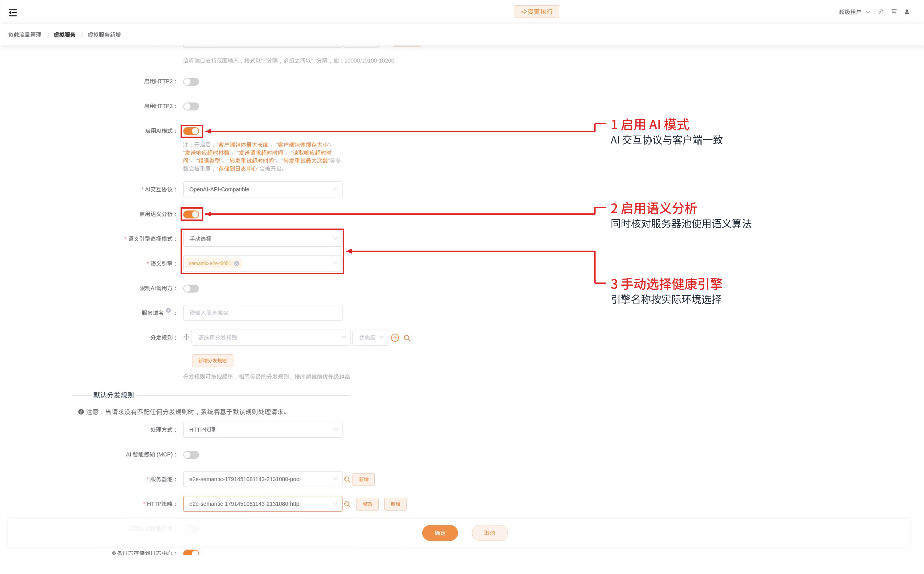
Task: Open the 优先级 priority dropdown
Action: coord(370,337)
